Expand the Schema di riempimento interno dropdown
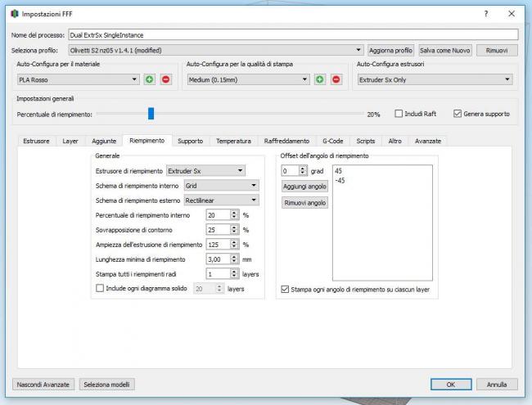This screenshot has width=532, height=405. point(211,186)
